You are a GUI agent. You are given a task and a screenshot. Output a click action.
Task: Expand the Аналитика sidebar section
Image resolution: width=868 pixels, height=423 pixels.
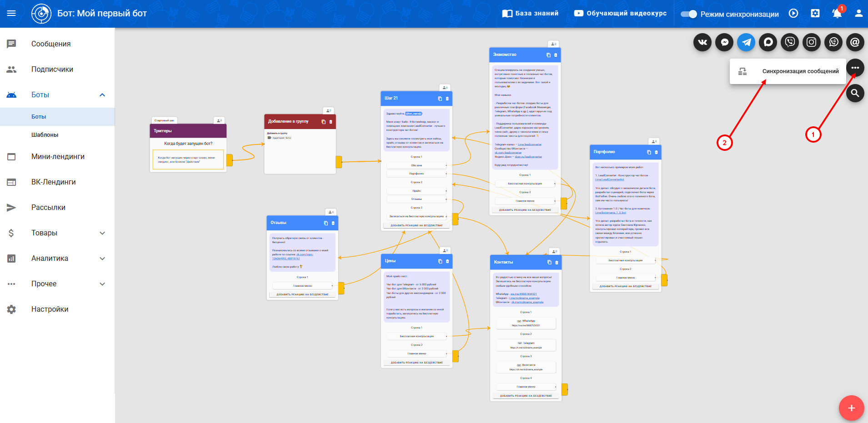[x=102, y=259]
